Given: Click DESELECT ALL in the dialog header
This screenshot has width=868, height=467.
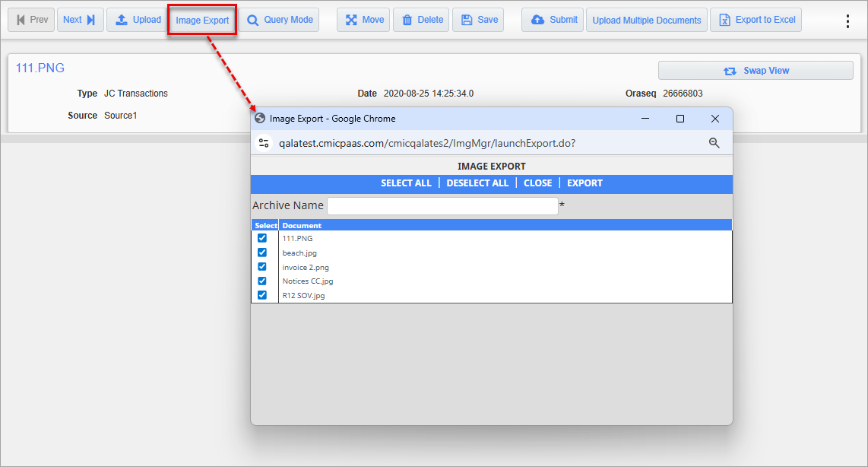Looking at the screenshot, I should point(477,183).
